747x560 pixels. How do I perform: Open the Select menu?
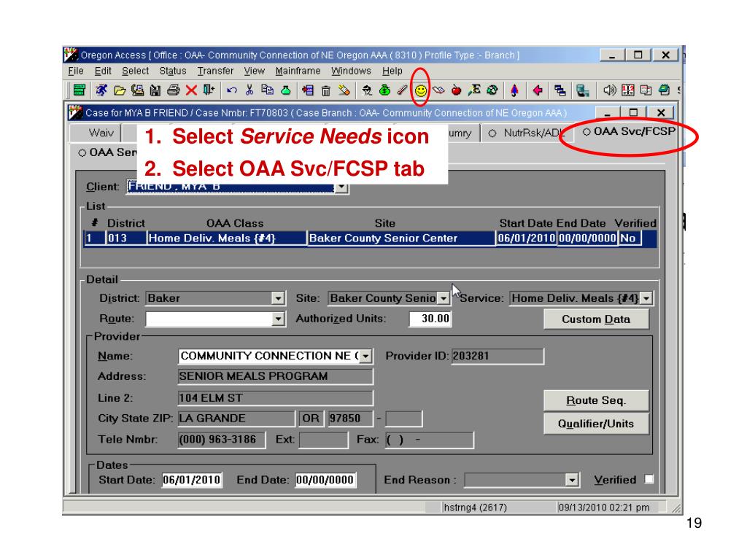pos(135,71)
